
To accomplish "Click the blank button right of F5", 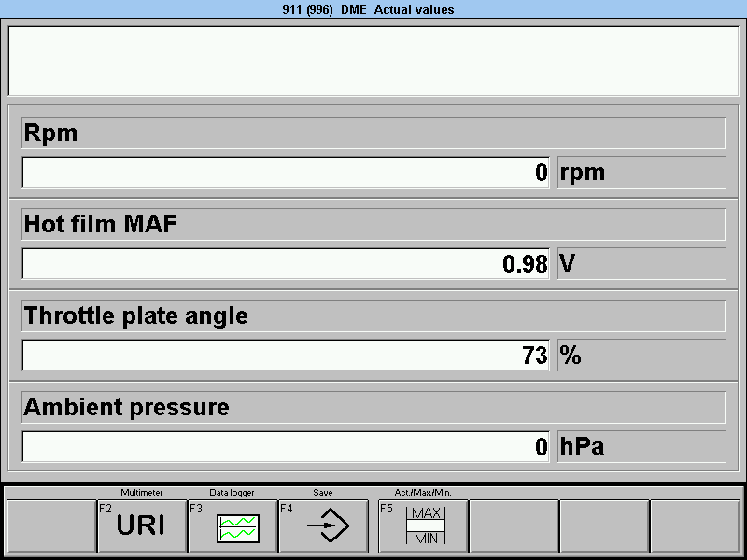I will click(514, 526).
